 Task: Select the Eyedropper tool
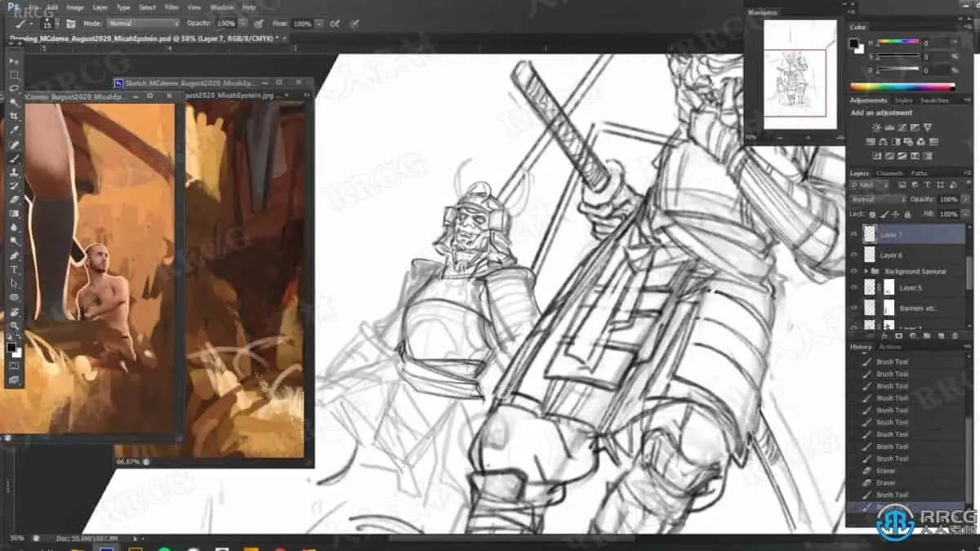pos(15,131)
